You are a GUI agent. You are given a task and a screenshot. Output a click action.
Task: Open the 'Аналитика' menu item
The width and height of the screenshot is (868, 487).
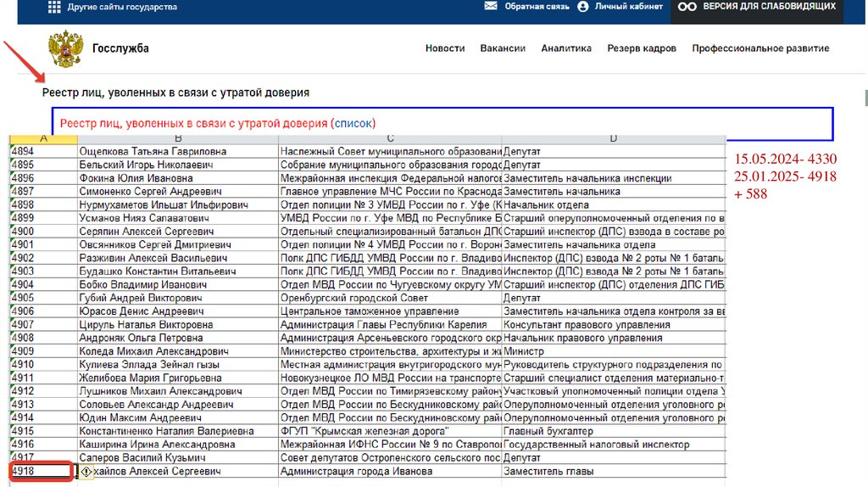coord(566,48)
